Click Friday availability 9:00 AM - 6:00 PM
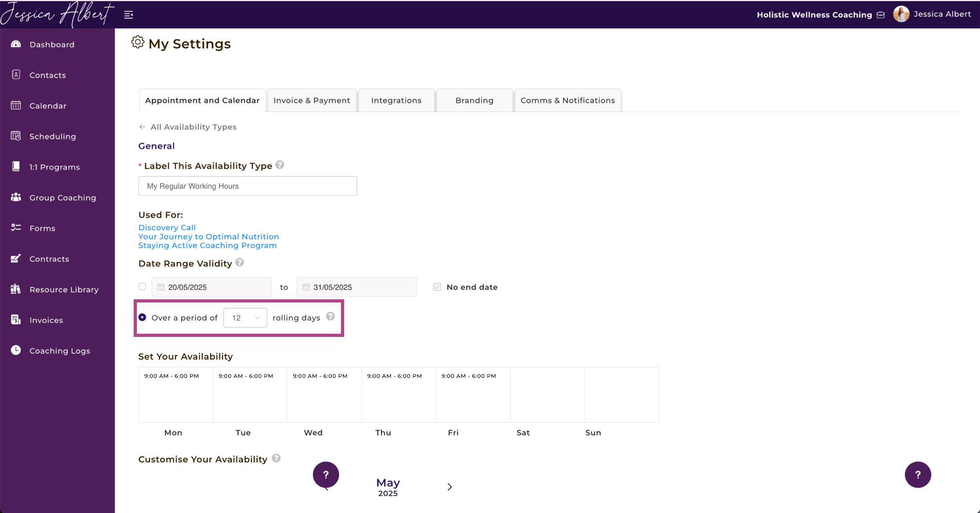This screenshot has width=980, height=513. 469,376
